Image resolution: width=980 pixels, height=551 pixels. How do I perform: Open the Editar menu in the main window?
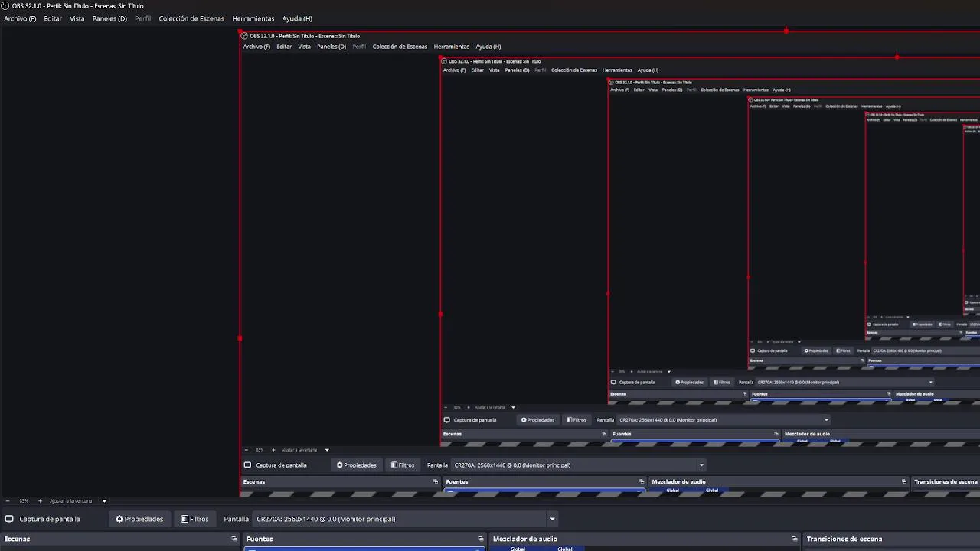pos(53,18)
